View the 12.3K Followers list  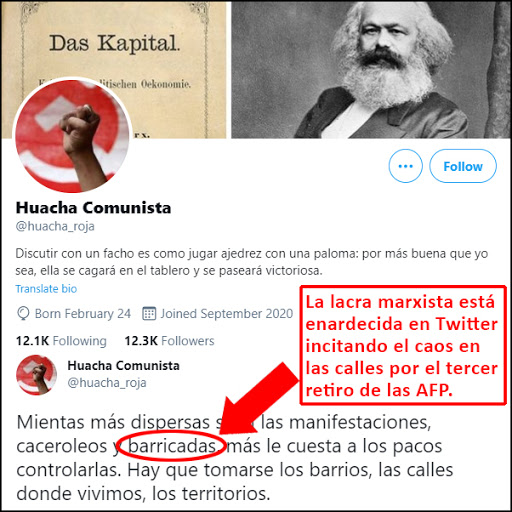tap(169, 341)
